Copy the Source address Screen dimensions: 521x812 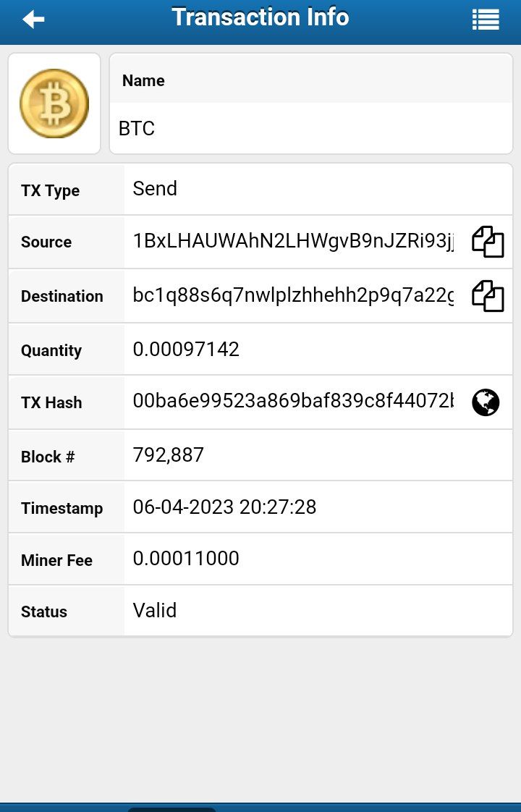(x=487, y=241)
